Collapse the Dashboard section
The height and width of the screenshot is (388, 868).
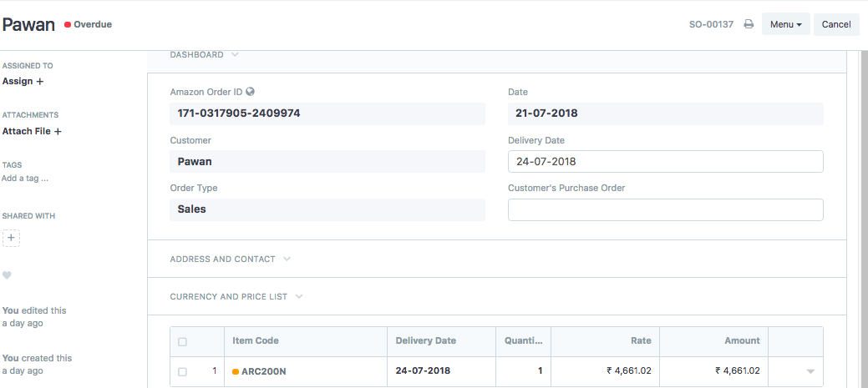pyautogui.click(x=204, y=54)
